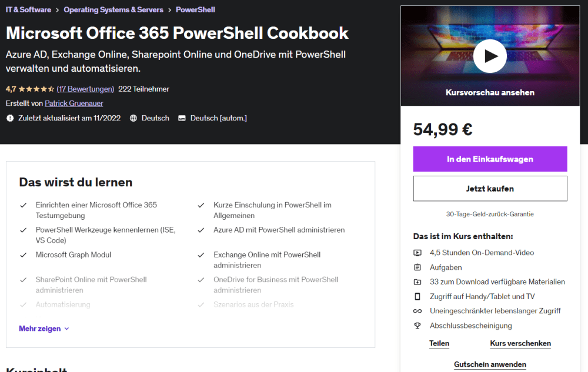Click the downloadable materials icon
Screen dimensions: 588x372
coord(417,282)
